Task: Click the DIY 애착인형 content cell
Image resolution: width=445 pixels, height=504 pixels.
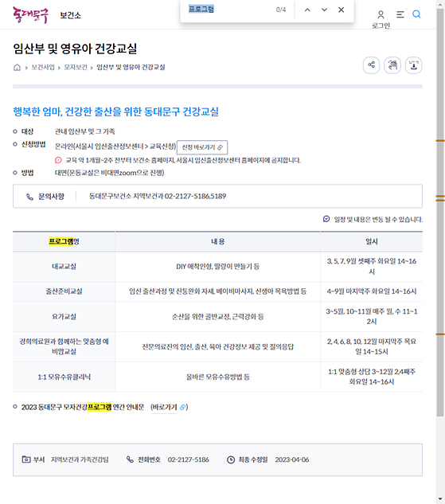Action: click(217, 267)
